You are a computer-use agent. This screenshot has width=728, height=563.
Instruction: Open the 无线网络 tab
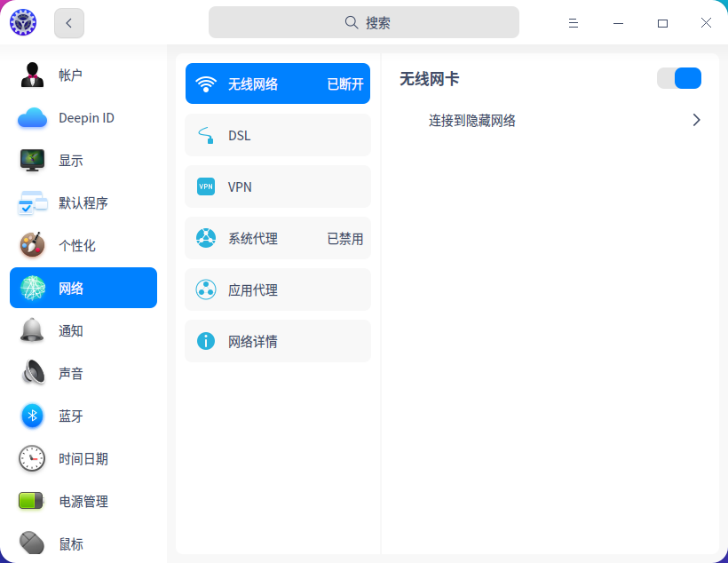pos(278,83)
